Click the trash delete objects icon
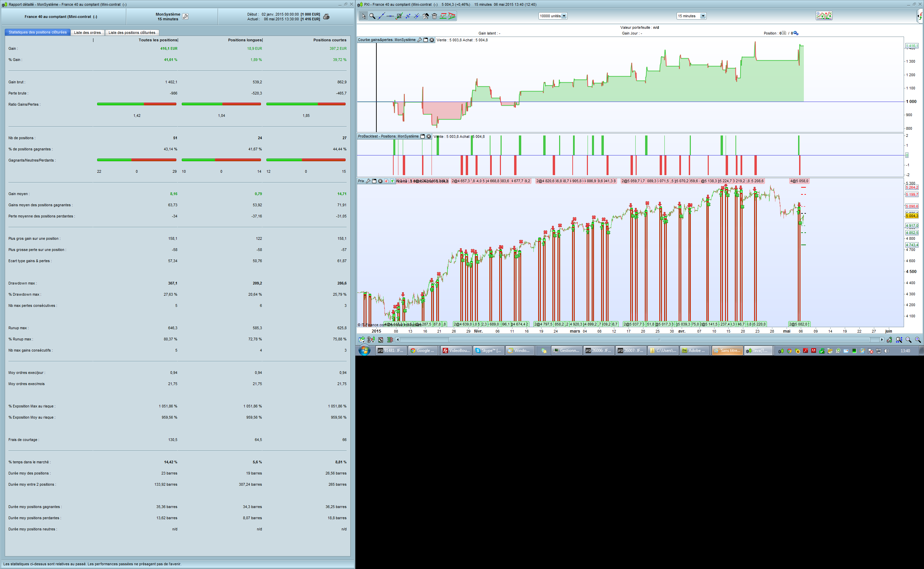The height and width of the screenshot is (569, 924). pyautogui.click(x=434, y=16)
